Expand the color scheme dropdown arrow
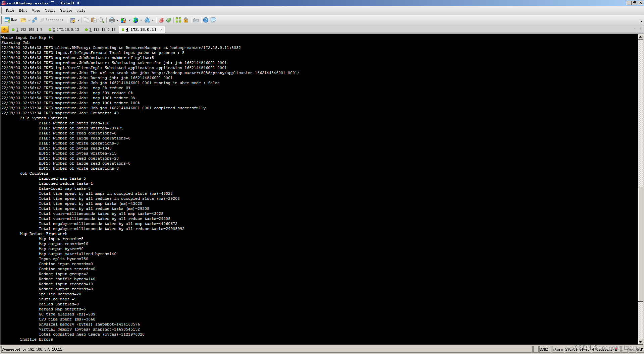This screenshot has height=354, width=644. [129, 20]
